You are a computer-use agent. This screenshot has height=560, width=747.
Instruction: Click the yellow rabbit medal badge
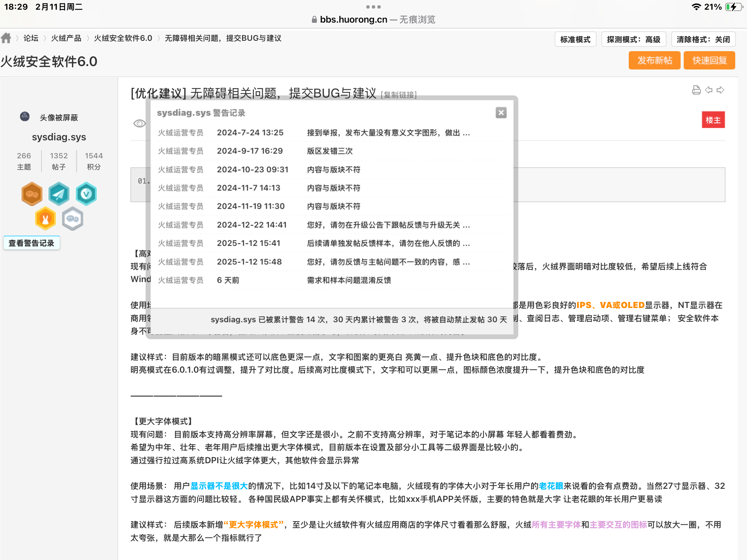tap(45, 219)
